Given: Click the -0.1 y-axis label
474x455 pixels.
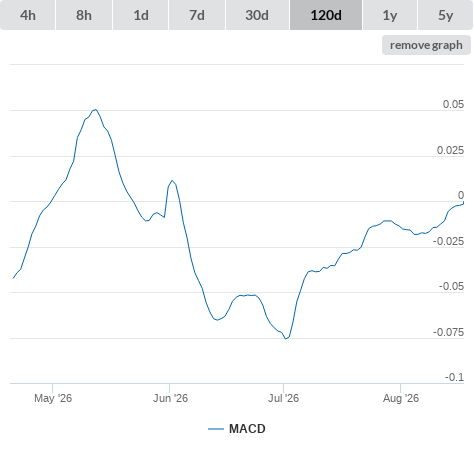Looking at the screenshot, I should point(454,377).
